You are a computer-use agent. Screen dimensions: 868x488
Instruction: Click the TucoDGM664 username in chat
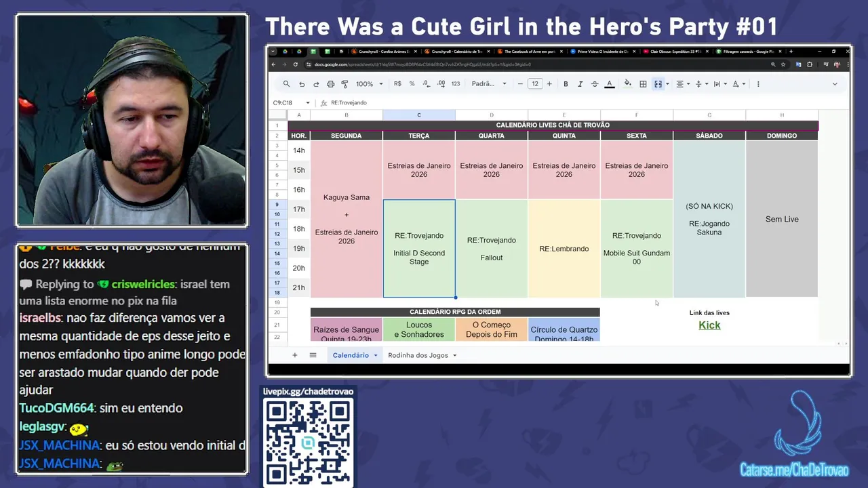(56, 408)
